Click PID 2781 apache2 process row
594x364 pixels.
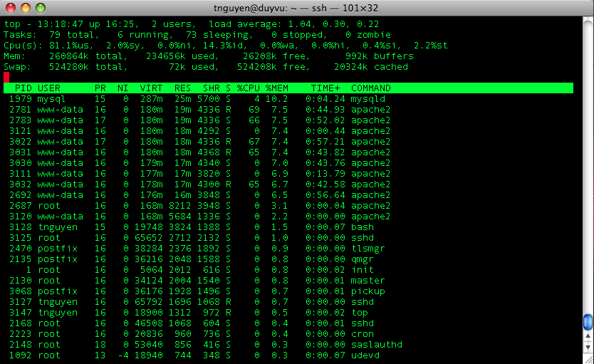[199, 110]
